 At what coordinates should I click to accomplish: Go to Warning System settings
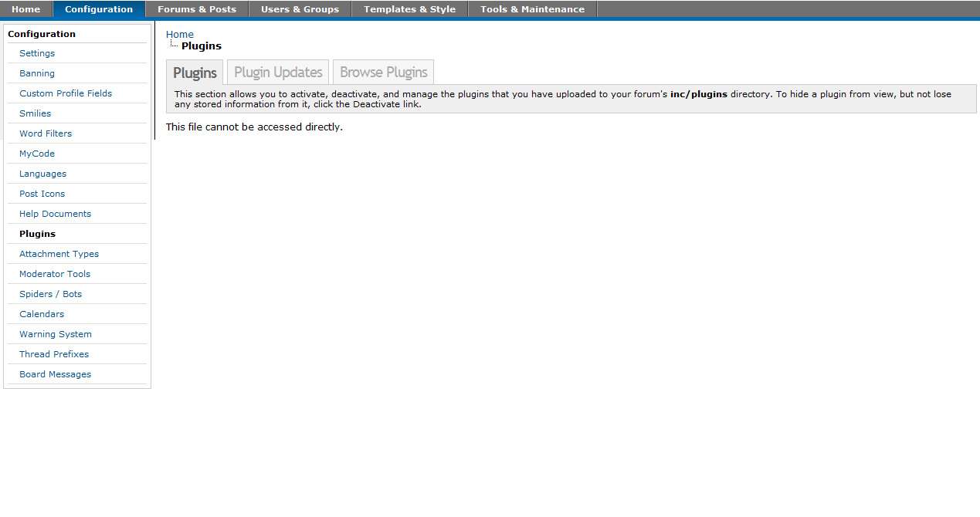click(56, 334)
